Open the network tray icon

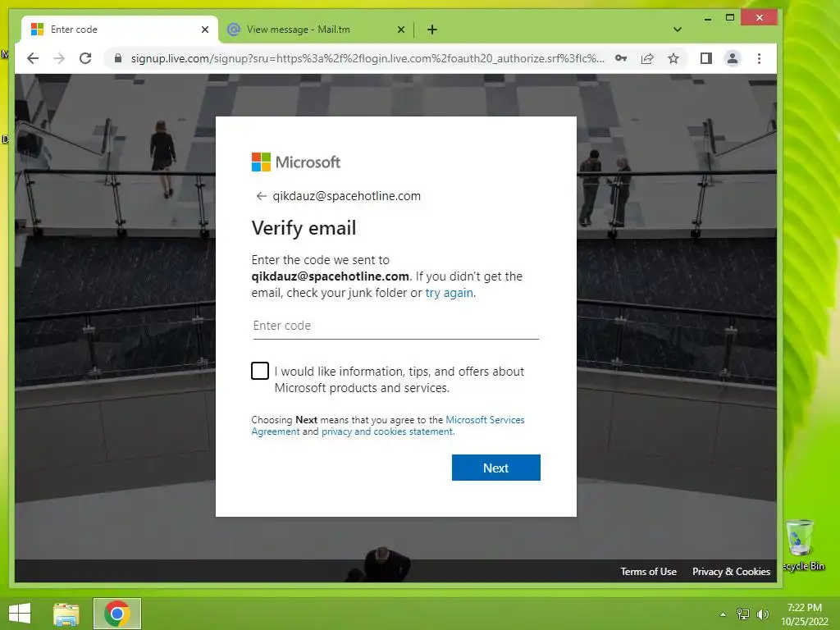click(743, 614)
